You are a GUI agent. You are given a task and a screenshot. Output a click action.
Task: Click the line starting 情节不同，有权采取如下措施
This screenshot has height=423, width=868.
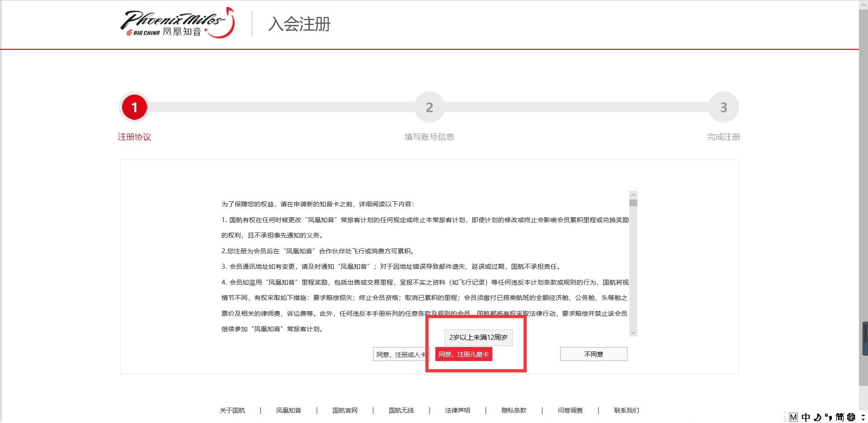425,298
